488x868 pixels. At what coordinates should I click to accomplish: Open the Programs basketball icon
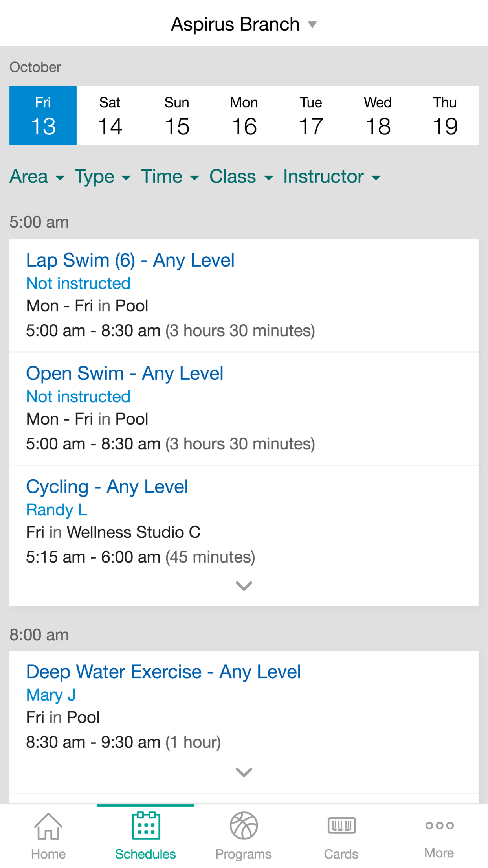pyautogui.click(x=244, y=826)
